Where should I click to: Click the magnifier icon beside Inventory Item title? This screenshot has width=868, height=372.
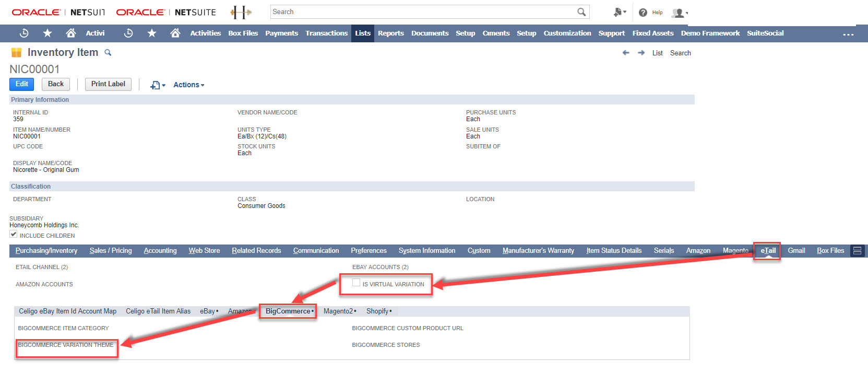pyautogui.click(x=108, y=52)
